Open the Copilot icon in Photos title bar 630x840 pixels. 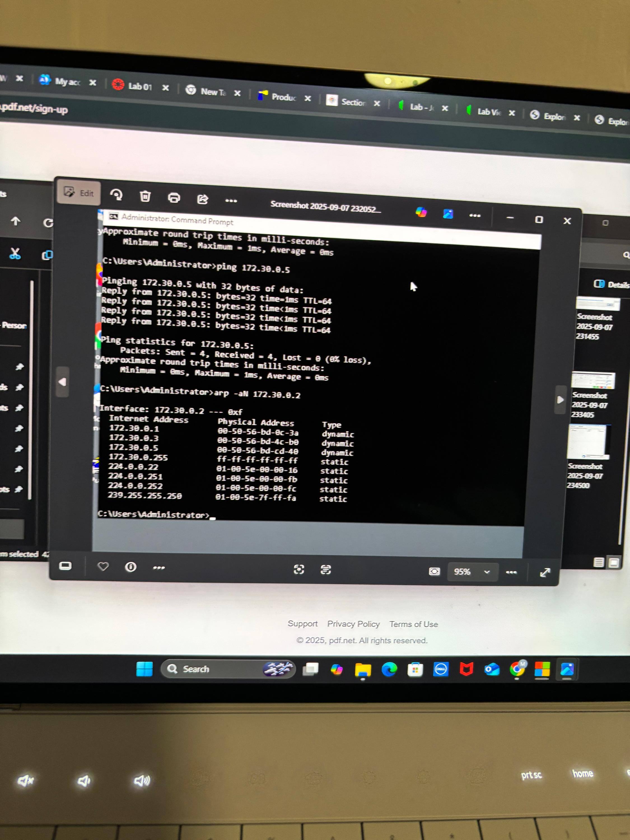(421, 212)
